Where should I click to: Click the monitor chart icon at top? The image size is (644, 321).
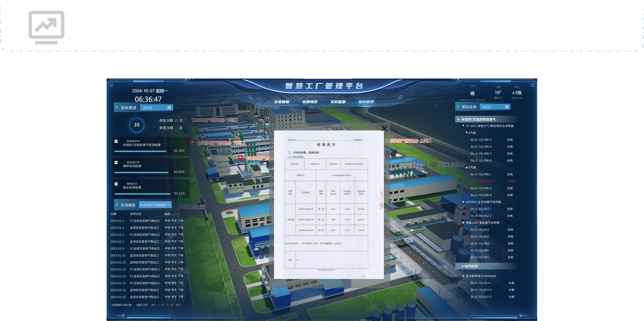tap(46, 27)
